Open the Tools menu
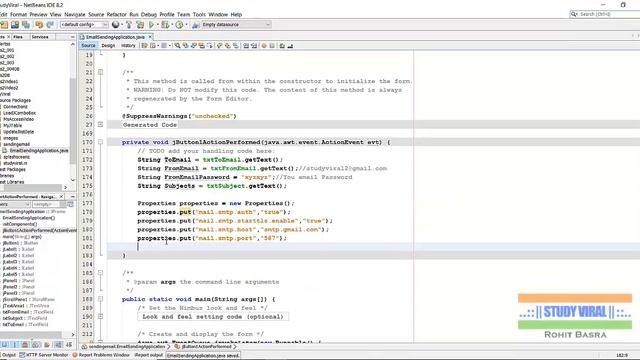The height and width of the screenshot is (360, 640). click(x=199, y=14)
